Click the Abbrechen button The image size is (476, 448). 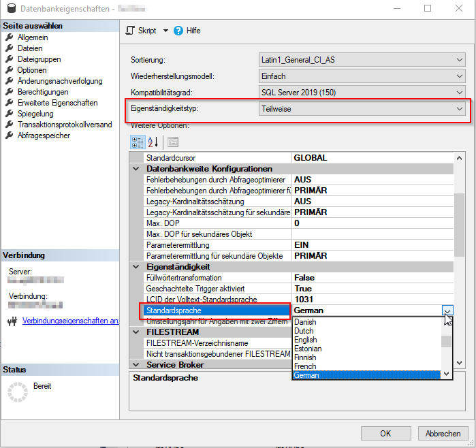click(443, 433)
